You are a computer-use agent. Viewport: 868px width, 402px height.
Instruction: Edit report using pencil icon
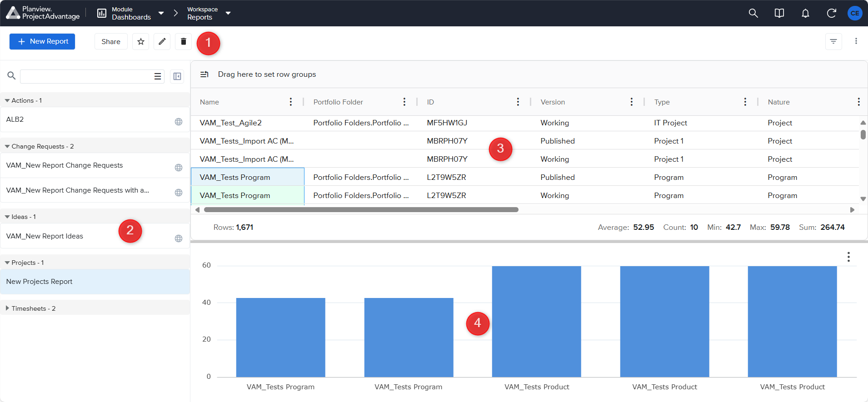[162, 42]
